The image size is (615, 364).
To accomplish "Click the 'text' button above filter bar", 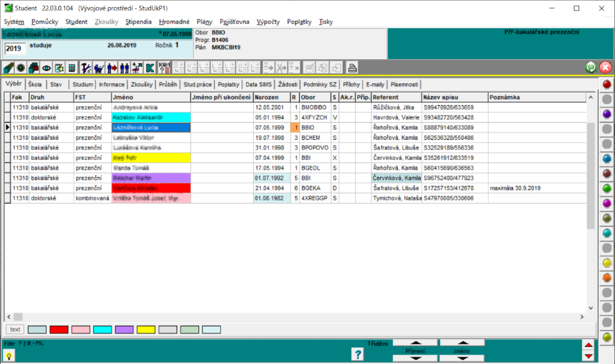I will click(15, 330).
